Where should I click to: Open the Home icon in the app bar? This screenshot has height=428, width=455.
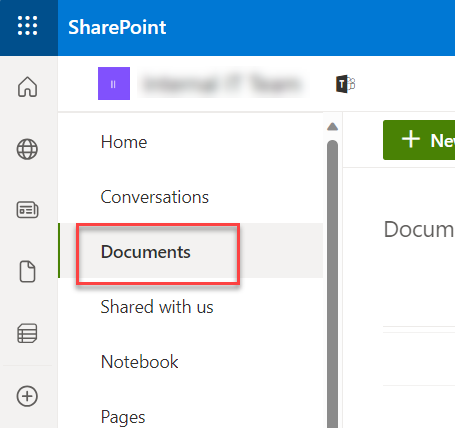click(x=27, y=87)
